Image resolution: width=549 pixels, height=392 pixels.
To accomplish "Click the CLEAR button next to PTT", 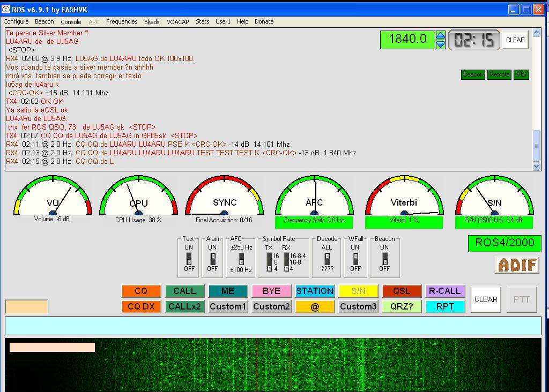I will 486,299.
